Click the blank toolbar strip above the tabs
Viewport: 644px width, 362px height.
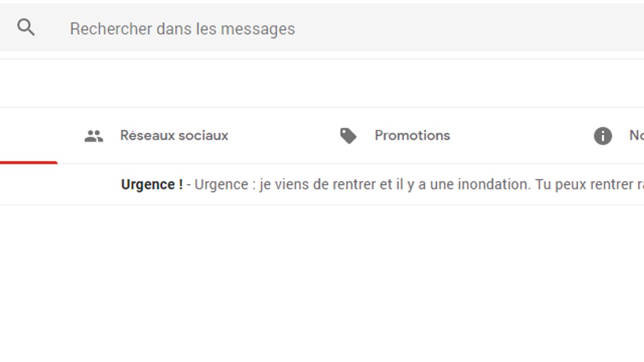(x=322, y=83)
